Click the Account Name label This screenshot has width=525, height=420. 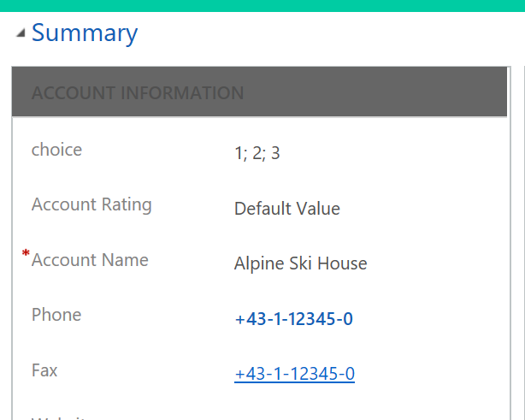click(x=90, y=260)
